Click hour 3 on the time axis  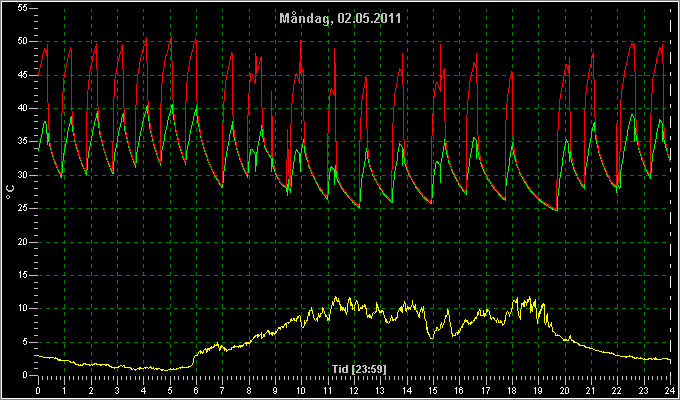117,390
